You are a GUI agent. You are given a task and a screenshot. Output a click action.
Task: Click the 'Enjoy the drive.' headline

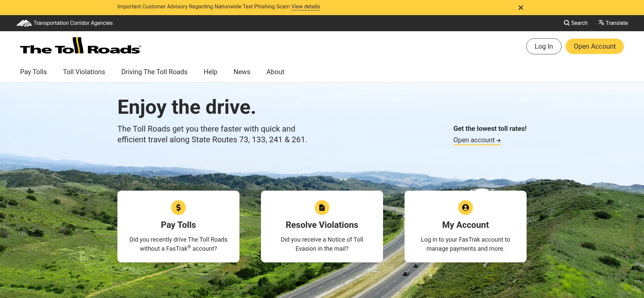click(186, 107)
